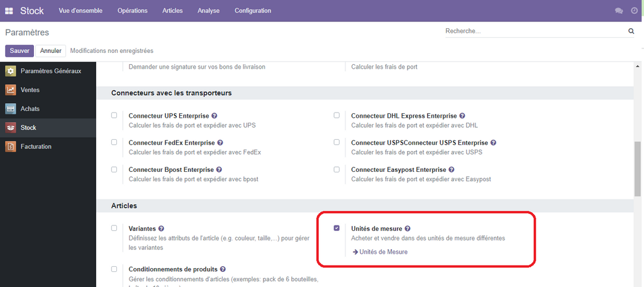The height and width of the screenshot is (287, 644).
Task: Open the Opérations menu
Action: click(x=132, y=11)
